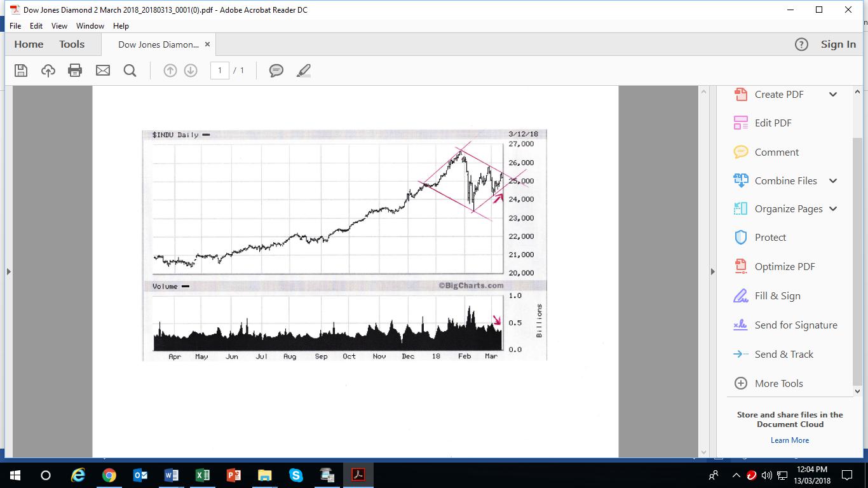Send file by email envelope icon
868x488 pixels.
point(103,71)
